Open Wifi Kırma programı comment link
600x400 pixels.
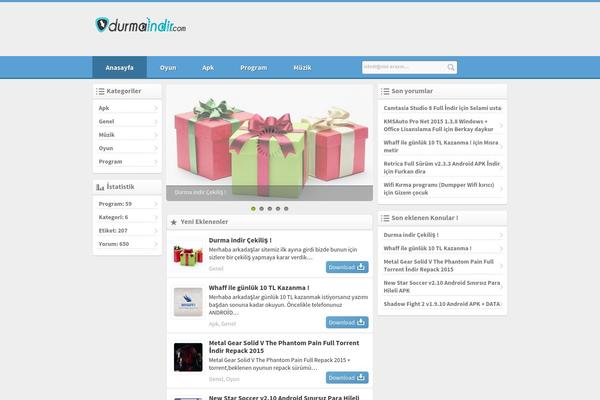pyautogui.click(x=439, y=189)
